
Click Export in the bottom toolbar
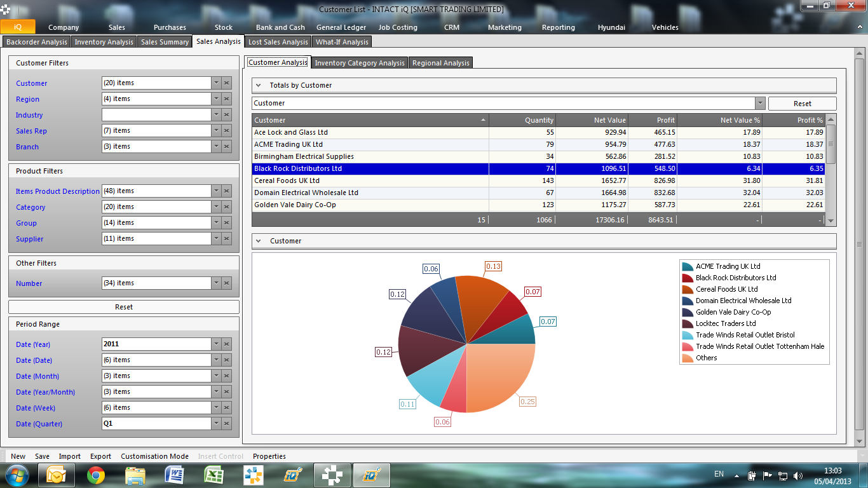click(100, 456)
